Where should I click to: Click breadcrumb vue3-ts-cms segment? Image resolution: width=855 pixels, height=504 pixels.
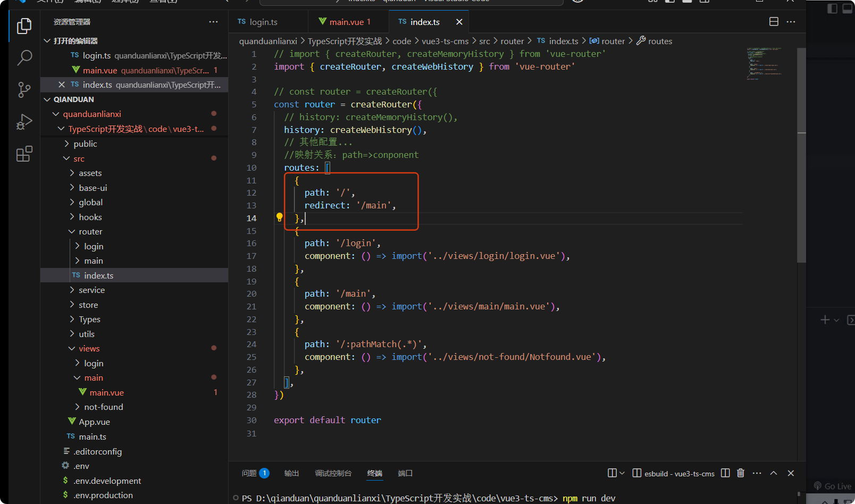tap(445, 41)
